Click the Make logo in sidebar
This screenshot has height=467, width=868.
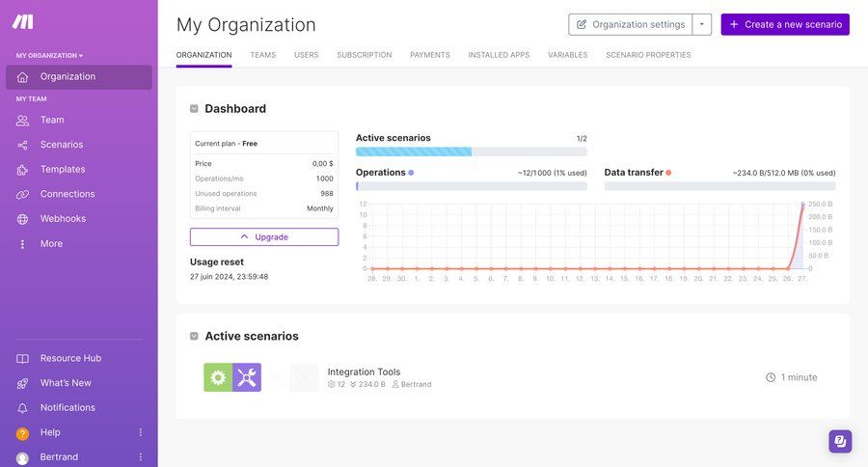click(x=23, y=21)
